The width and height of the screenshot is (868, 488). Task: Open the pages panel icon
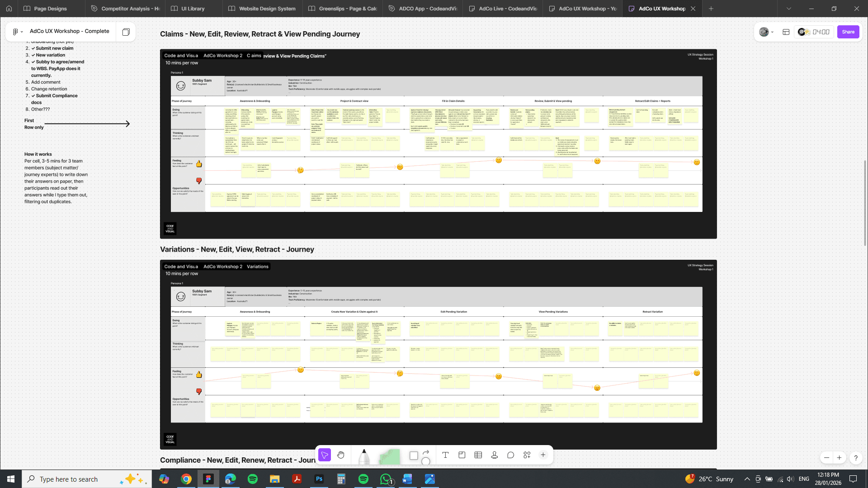pyautogui.click(x=126, y=32)
